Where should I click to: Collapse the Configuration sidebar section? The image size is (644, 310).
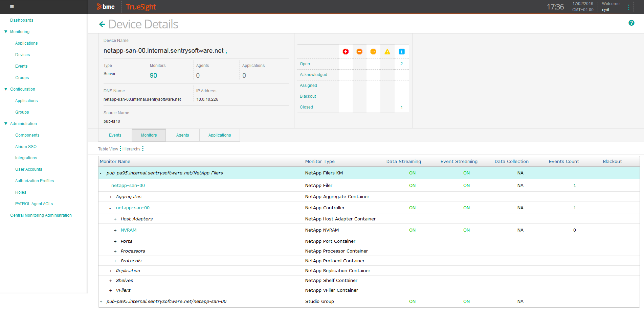[6, 89]
